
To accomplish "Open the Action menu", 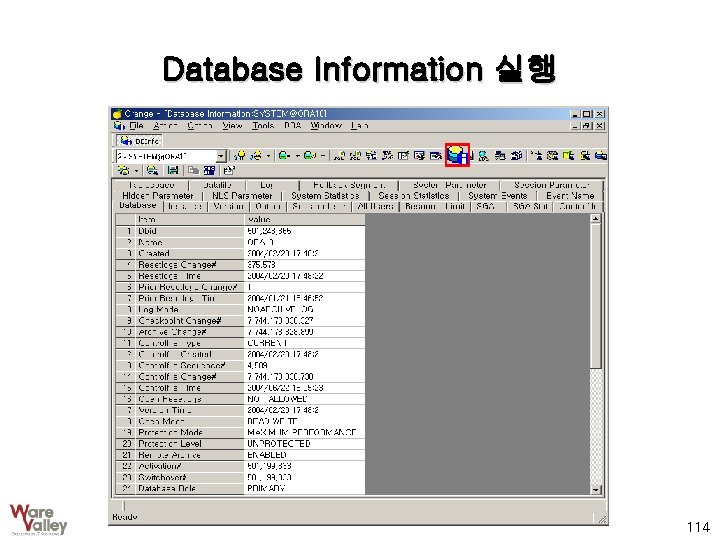I will [165, 125].
